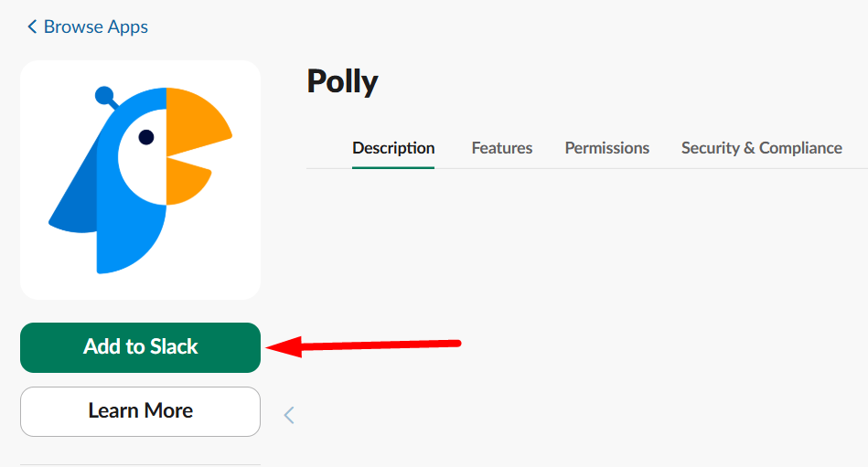
Task: View the Permissions tab
Action: (607, 148)
